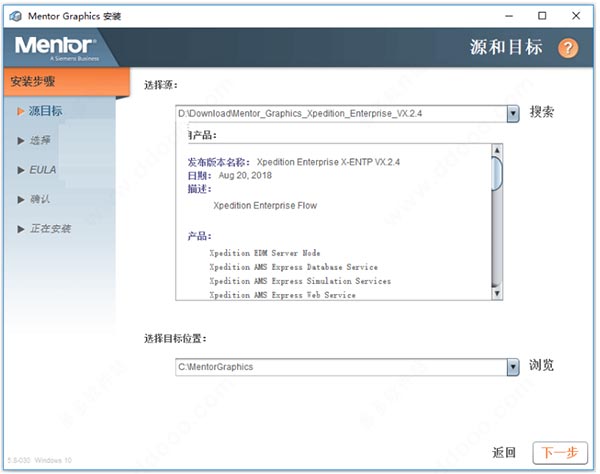Select the 确认 installation step
Image resolution: width=600 pixels, height=474 pixels.
(x=34, y=199)
